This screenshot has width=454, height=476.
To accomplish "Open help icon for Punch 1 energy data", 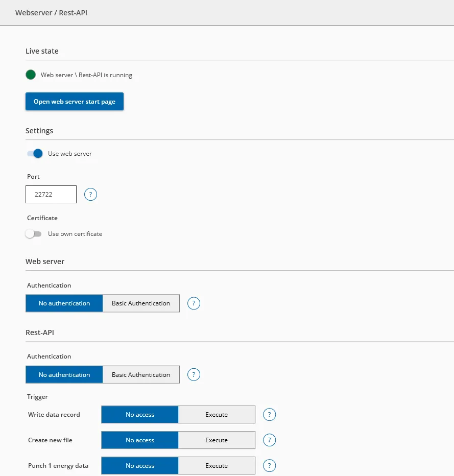I will pos(269,466).
